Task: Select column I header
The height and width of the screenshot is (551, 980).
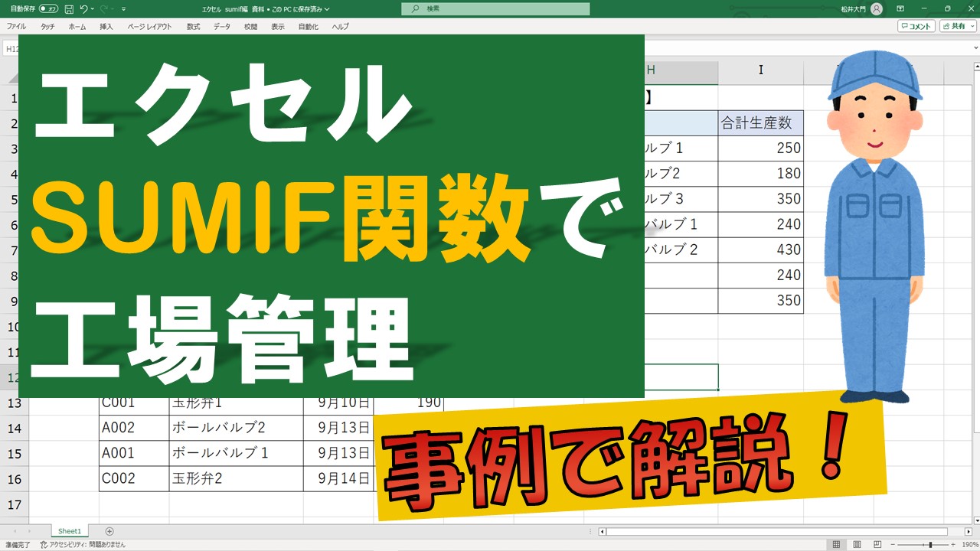Action: [761, 70]
